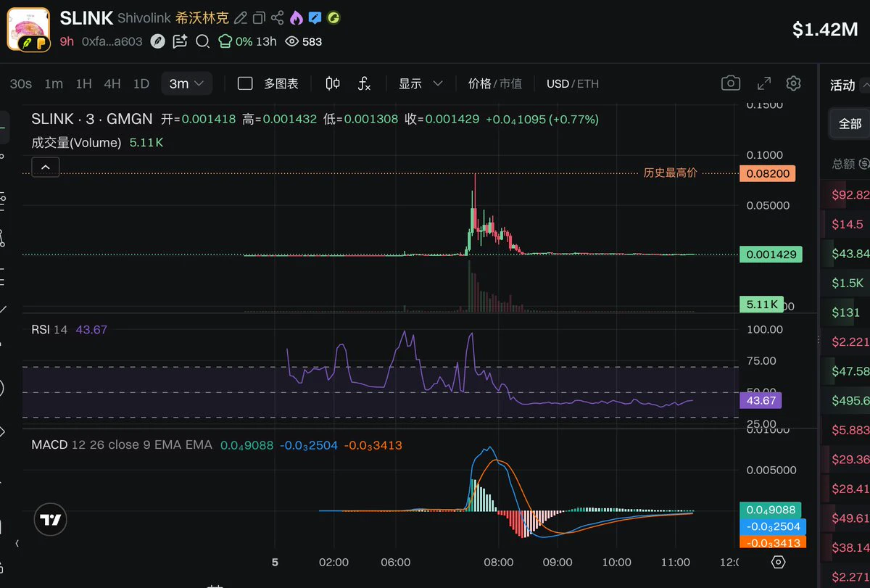Image resolution: width=870 pixels, height=588 pixels.
Task: Open candlestick chart type selector
Action: tap(333, 83)
